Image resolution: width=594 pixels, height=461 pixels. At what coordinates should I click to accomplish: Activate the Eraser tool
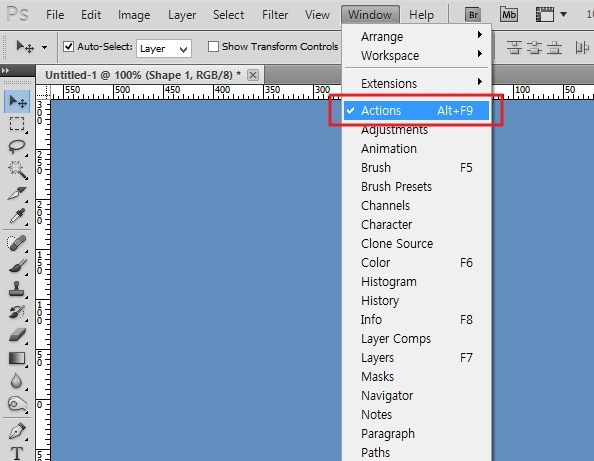(17, 335)
